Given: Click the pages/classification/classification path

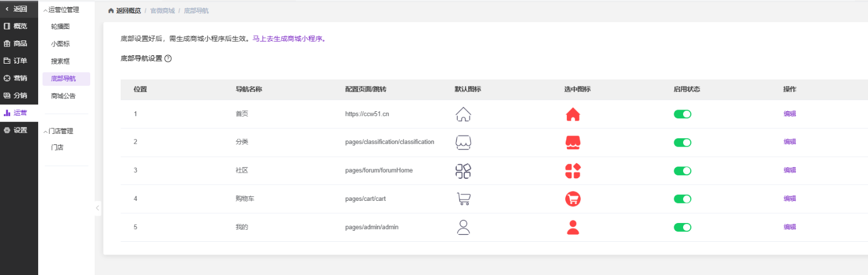Looking at the screenshot, I should 390,142.
